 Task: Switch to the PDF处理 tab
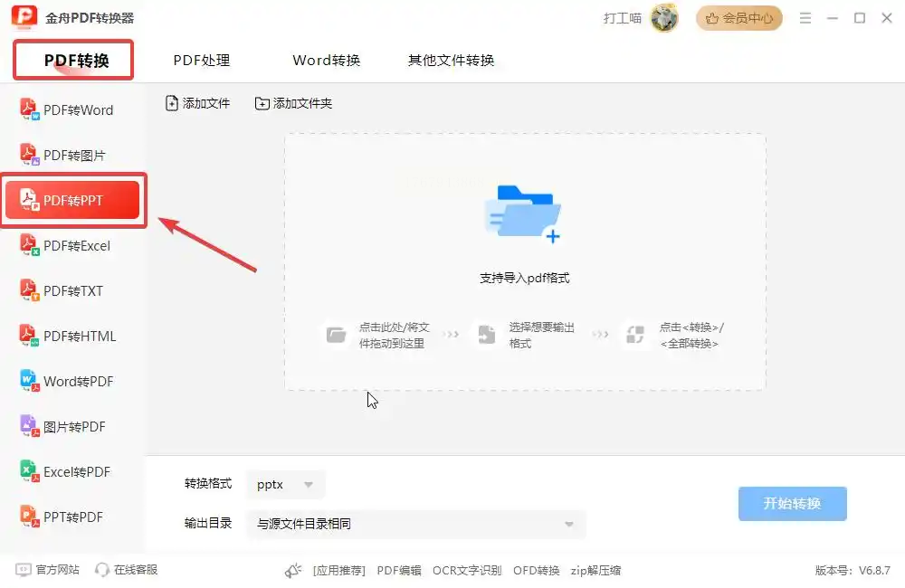(x=202, y=60)
